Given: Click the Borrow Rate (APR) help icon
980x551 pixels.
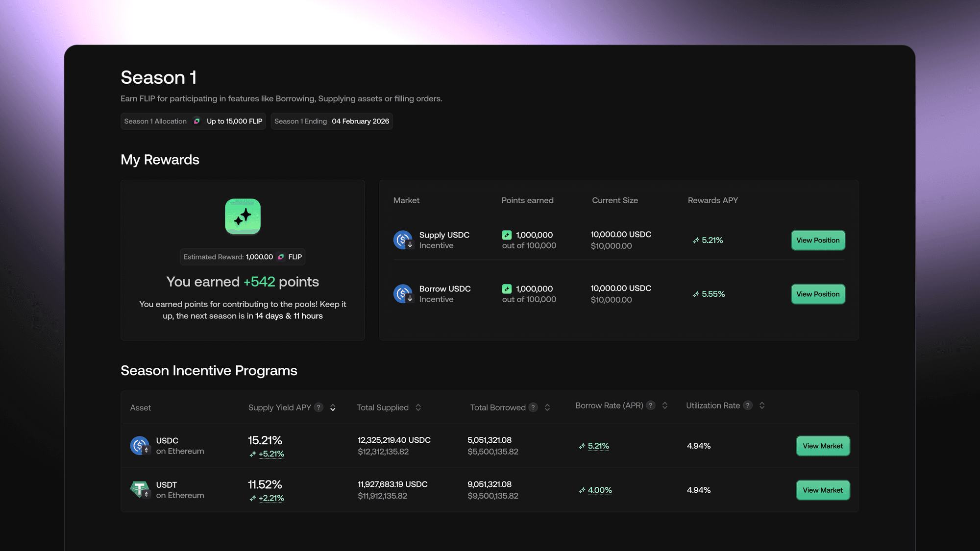Looking at the screenshot, I should point(651,406).
